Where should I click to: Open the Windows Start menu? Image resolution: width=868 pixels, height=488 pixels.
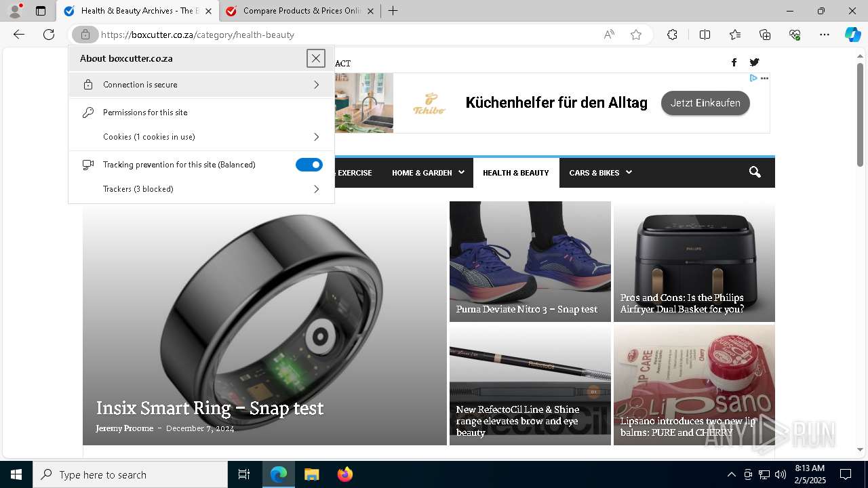coord(16,474)
